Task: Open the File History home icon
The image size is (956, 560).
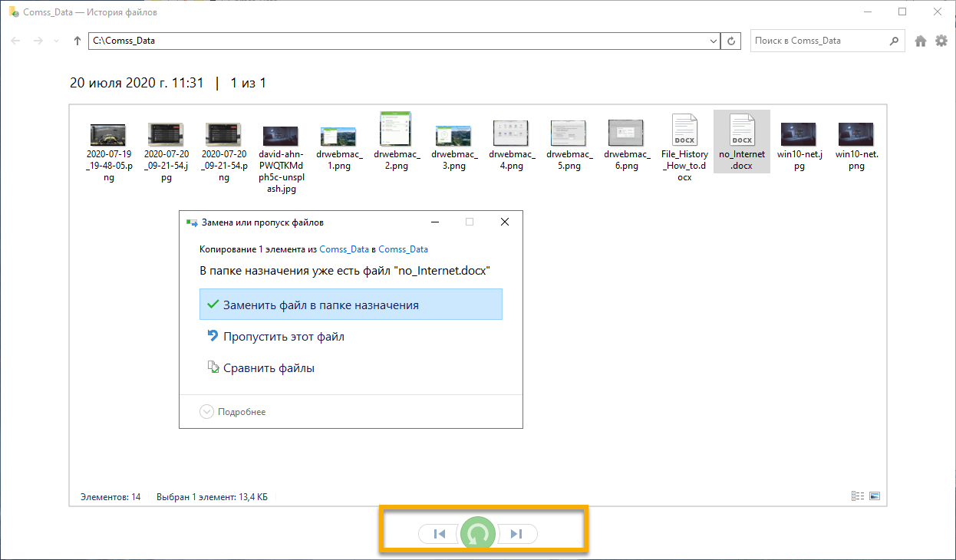Action: (921, 41)
